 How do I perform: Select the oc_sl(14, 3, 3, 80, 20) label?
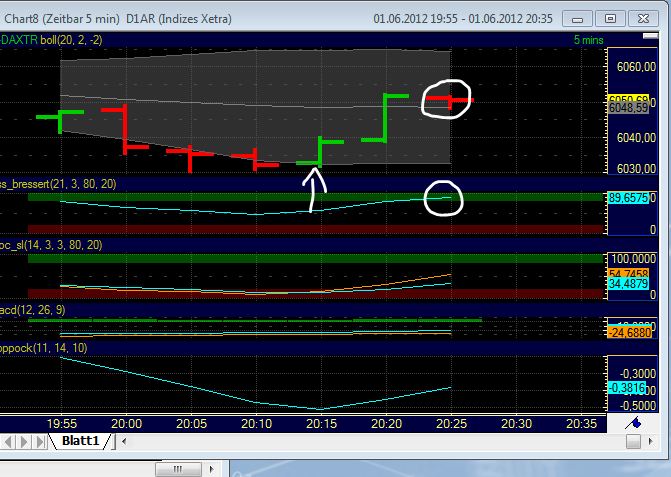(x=51, y=245)
